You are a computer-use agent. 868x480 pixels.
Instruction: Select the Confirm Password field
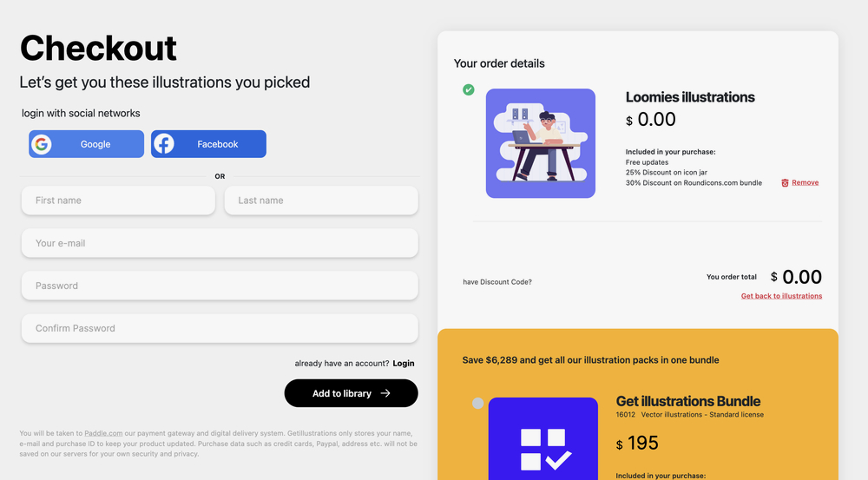click(220, 328)
